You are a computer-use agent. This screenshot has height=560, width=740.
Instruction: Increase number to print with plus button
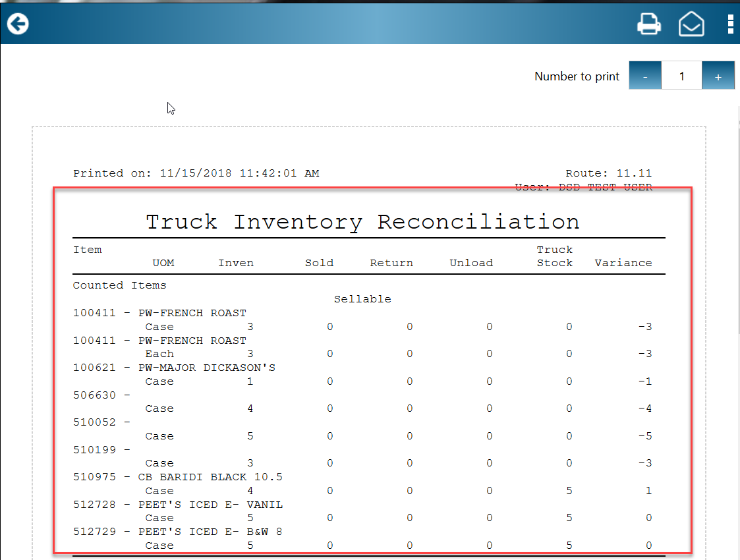pyautogui.click(x=718, y=76)
